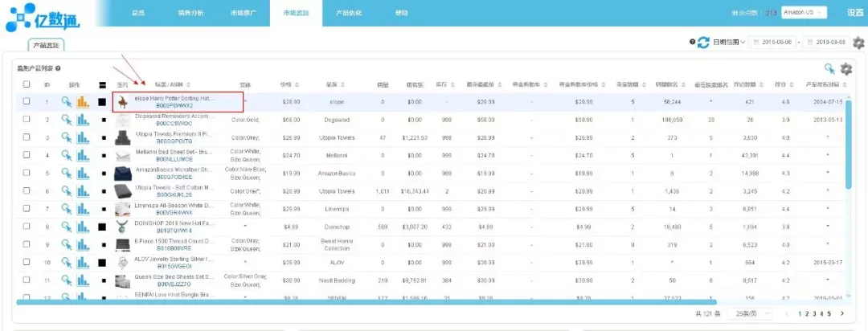Open ASIN link B00NLLUMOE
This screenshot has height=331, width=868.
pyautogui.click(x=174, y=159)
